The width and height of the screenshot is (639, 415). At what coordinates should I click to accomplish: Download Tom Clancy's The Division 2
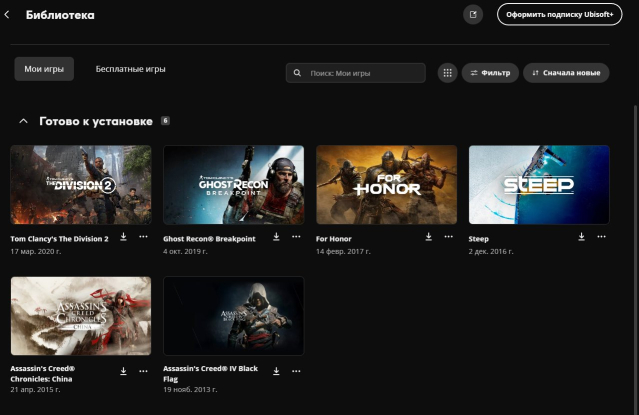(124, 237)
